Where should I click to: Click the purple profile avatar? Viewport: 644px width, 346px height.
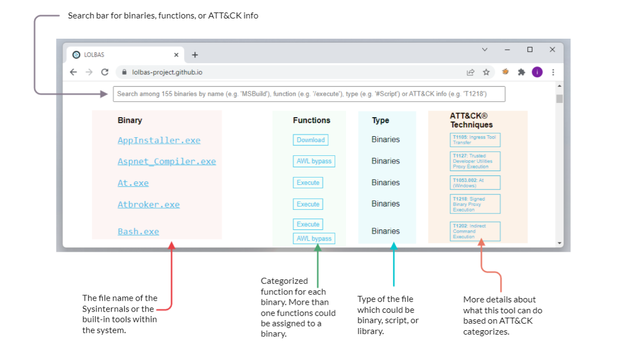[537, 72]
